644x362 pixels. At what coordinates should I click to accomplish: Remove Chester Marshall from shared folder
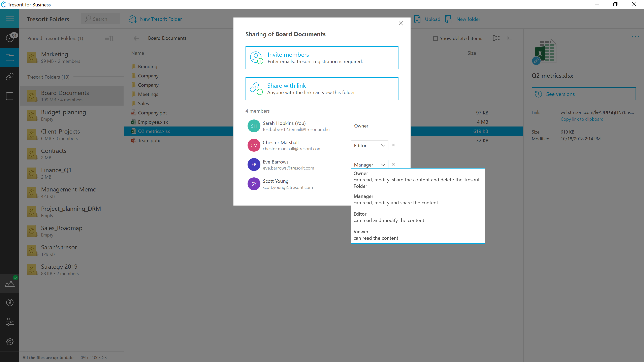click(393, 145)
